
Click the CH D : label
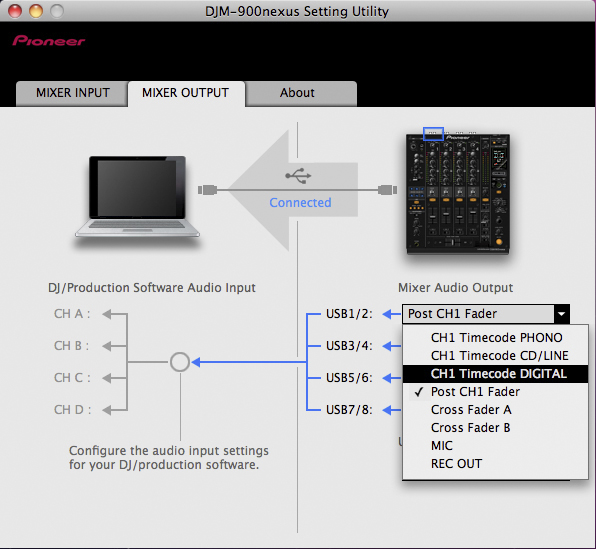[73, 410]
